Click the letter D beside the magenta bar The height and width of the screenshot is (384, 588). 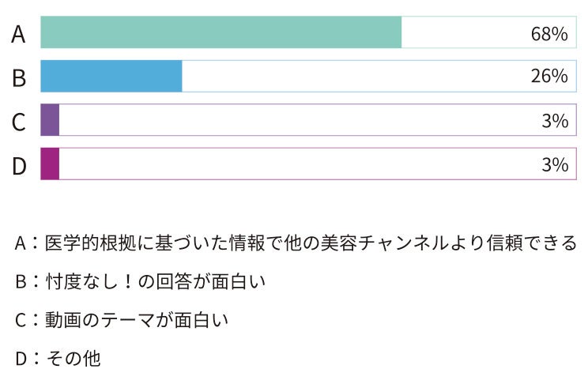point(20,166)
